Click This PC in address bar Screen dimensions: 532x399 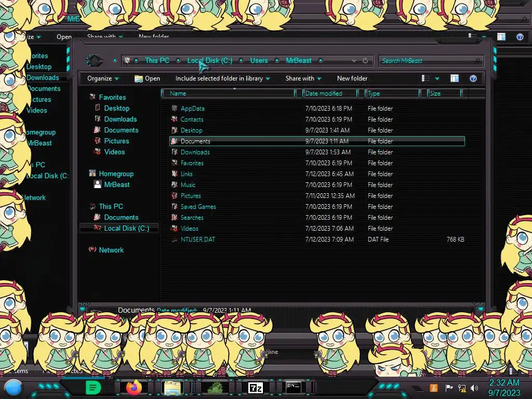157,60
